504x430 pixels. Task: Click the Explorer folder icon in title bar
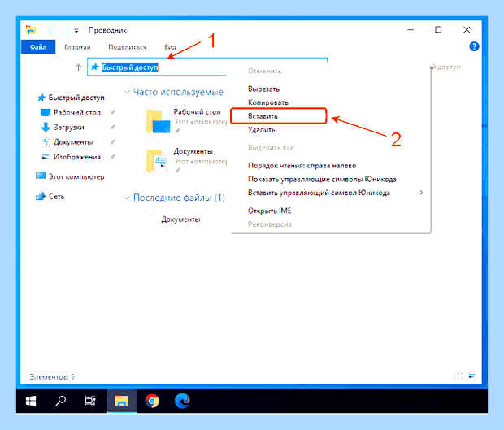31,30
